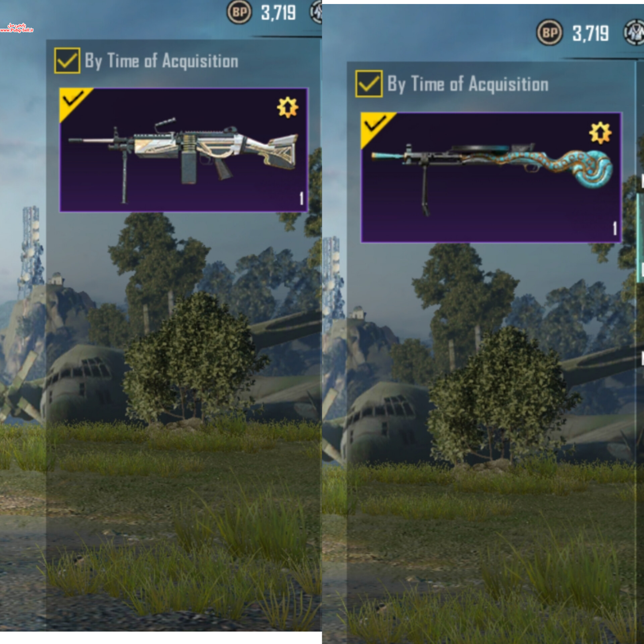Click the quantity 1 on the DP-28 card

point(615,228)
